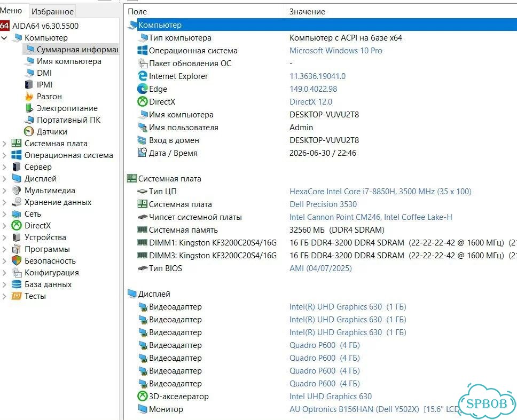Click the Сеть network icon

[x=17, y=214]
